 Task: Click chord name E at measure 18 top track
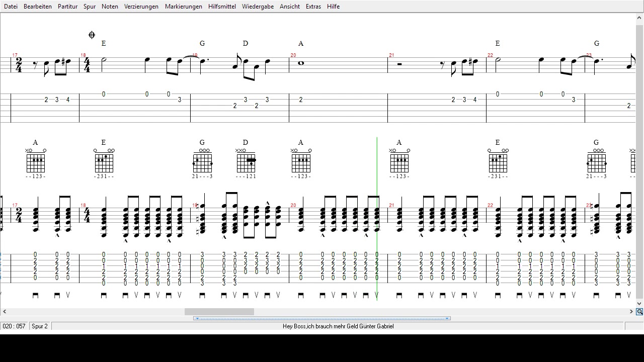(x=104, y=44)
